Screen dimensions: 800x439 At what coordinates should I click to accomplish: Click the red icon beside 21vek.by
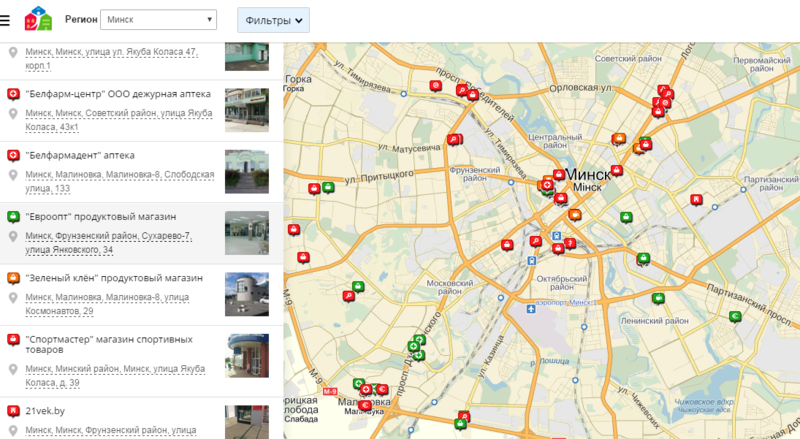coord(13,411)
